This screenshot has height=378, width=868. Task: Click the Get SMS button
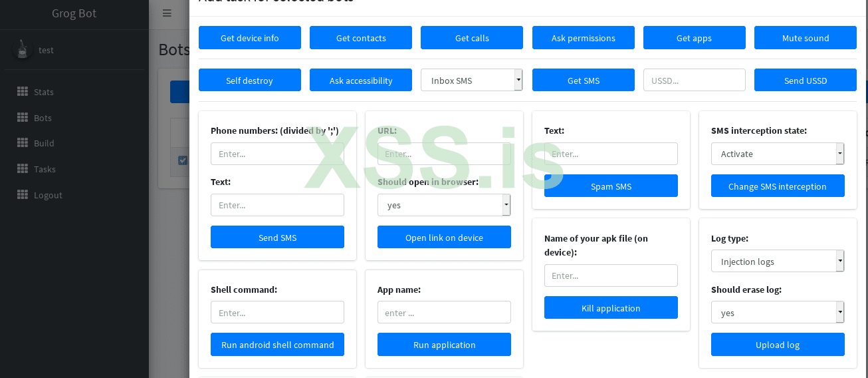click(x=584, y=80)
